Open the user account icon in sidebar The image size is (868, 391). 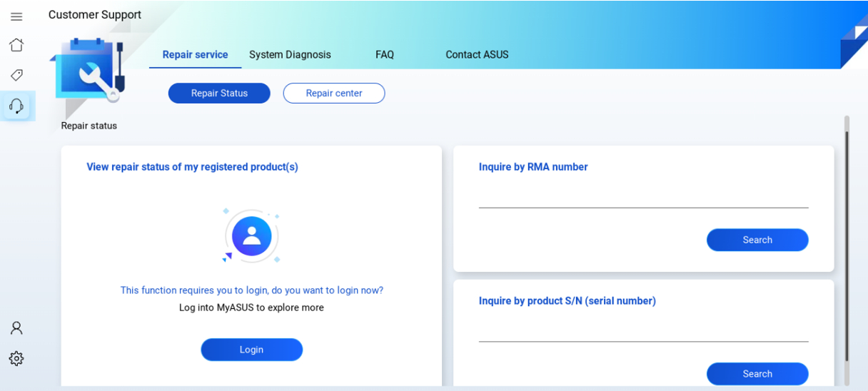point(16,328)
